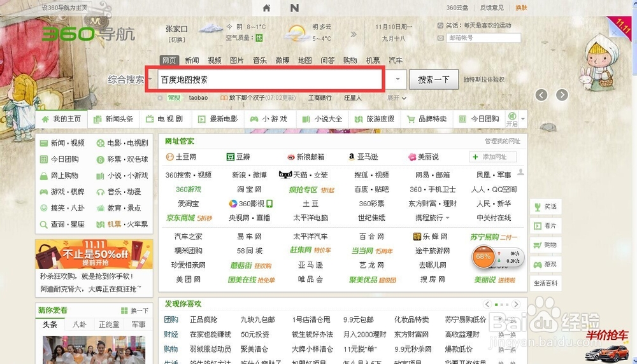Viewport: 637px width, 364px height.
Task: Click 换肤 link at top right
Action: point(521,8)
